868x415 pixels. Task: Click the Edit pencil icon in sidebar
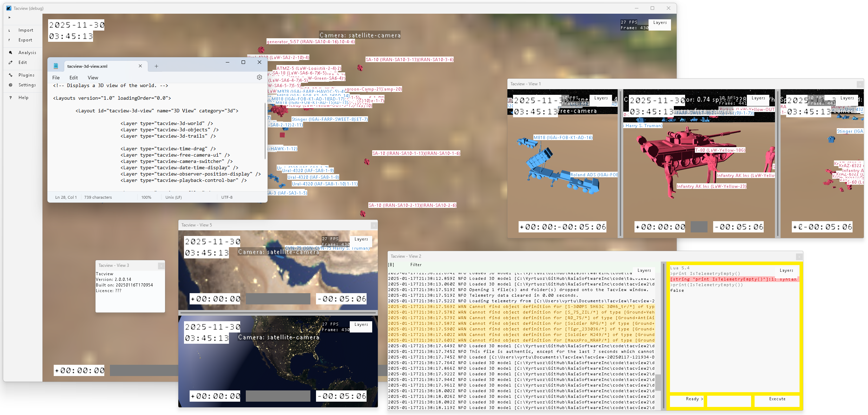(x=11, y=62)
